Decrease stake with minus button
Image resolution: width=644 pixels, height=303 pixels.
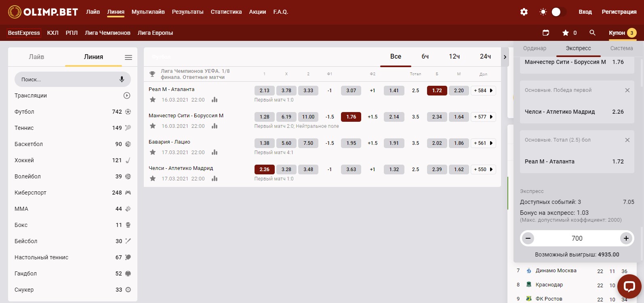coord(528,238)
